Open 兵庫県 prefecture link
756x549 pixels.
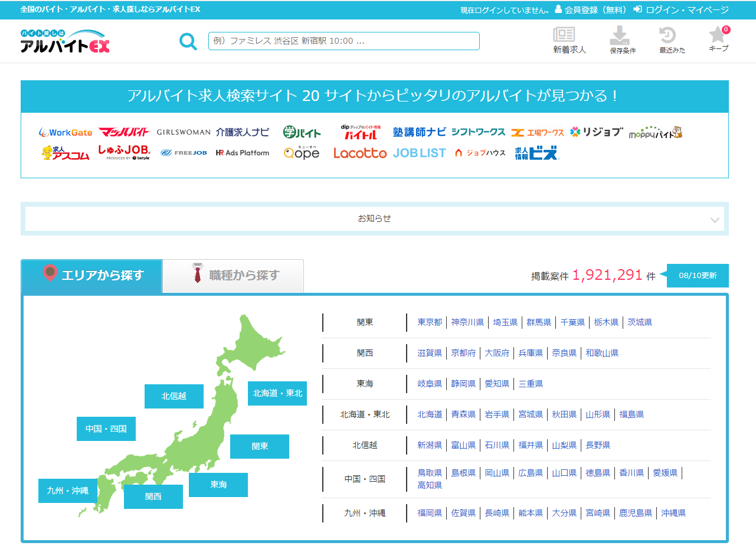531,353
